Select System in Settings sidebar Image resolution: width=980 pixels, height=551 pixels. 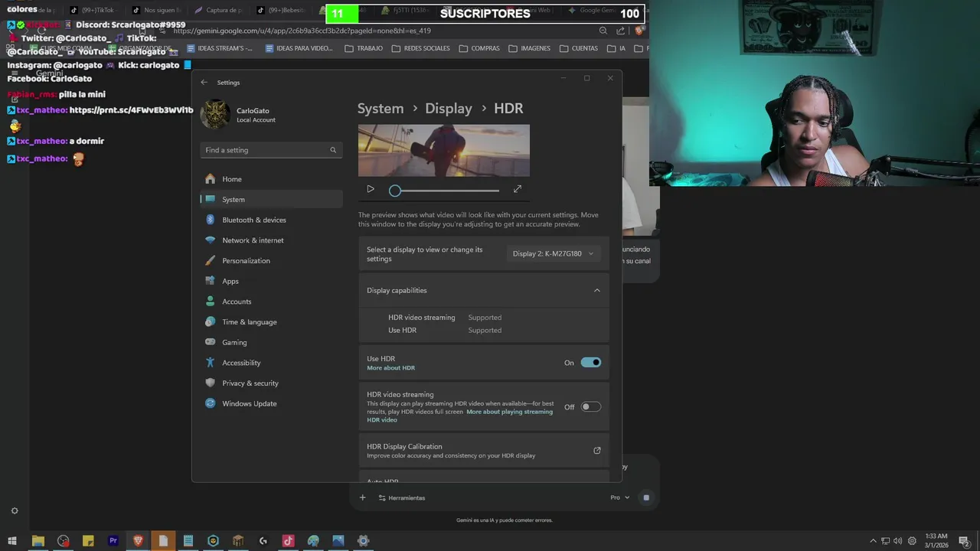point(271,200)
